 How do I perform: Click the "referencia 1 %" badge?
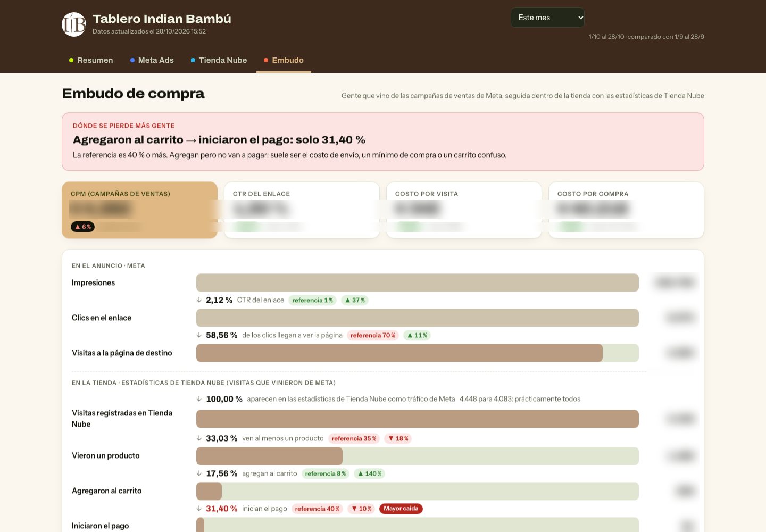pos(312,300)
